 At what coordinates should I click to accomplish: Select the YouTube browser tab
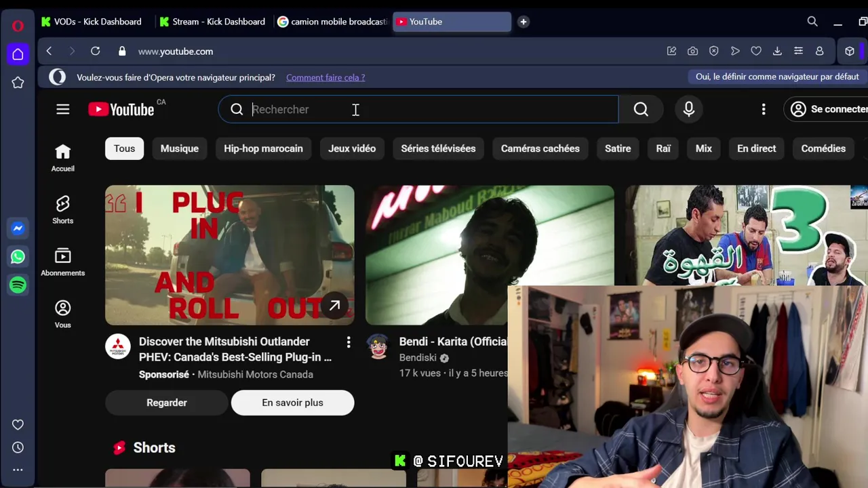tap(452, 22)
